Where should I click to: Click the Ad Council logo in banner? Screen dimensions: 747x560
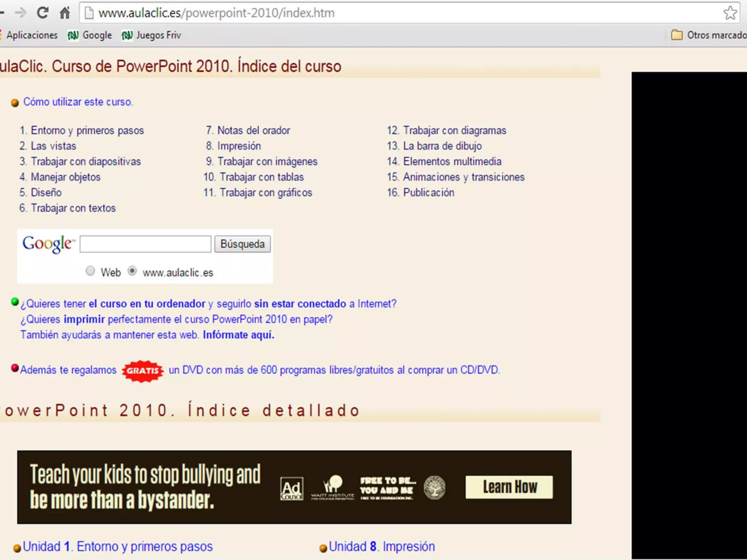tap(291, 489)
